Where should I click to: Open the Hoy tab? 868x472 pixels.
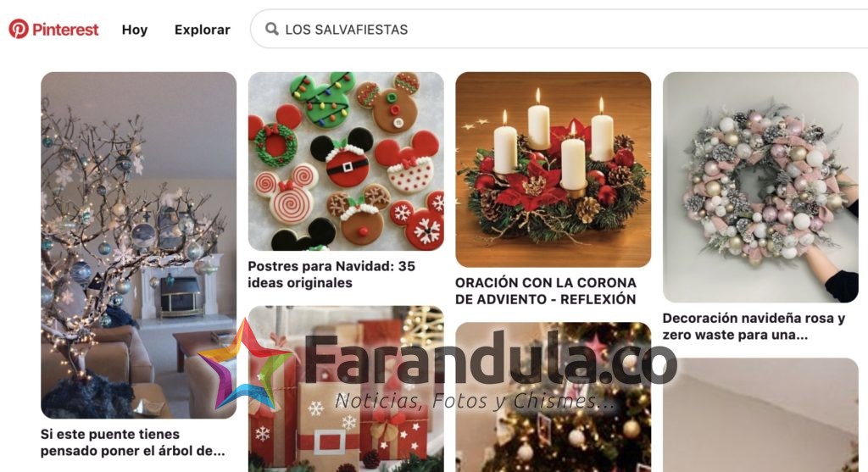(x=135, y=30)
